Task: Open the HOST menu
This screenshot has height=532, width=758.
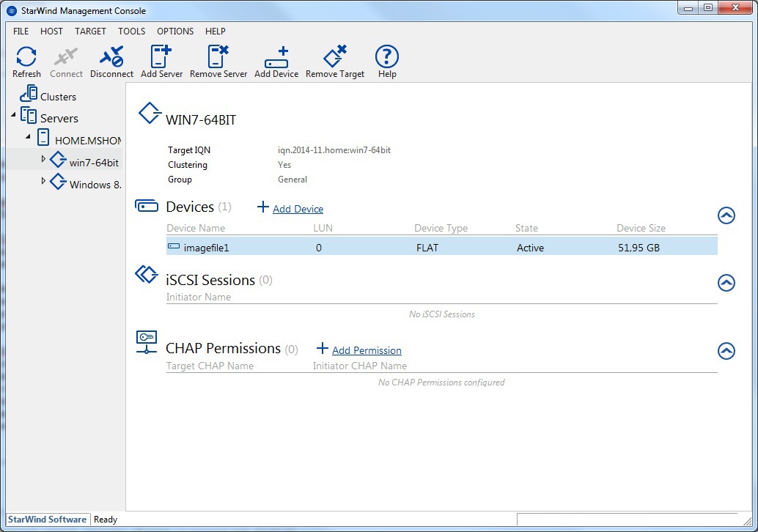Action: (x=51, y=31)
